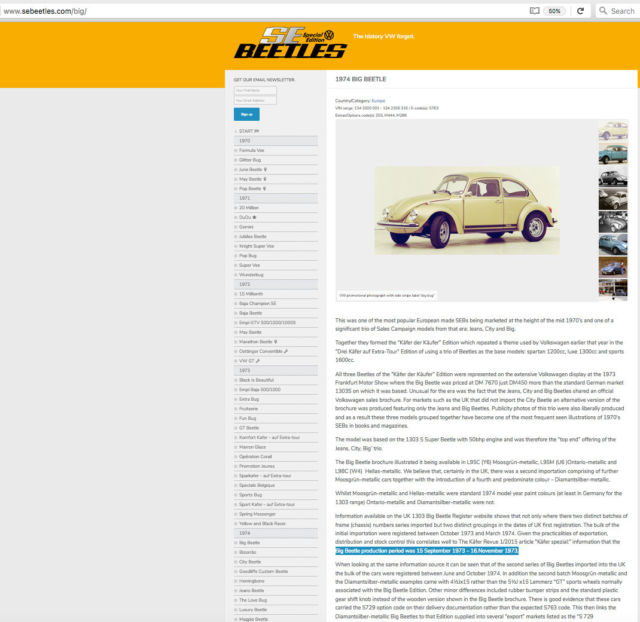Select DuDu in the 1971 list
Viewport: 640px width, 622px height.
(248, 217)
